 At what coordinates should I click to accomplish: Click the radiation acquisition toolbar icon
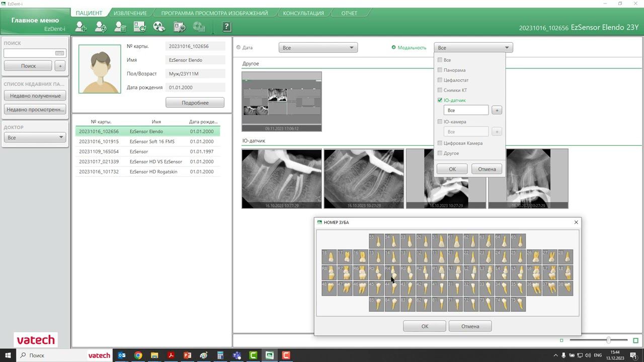(159, 27)
